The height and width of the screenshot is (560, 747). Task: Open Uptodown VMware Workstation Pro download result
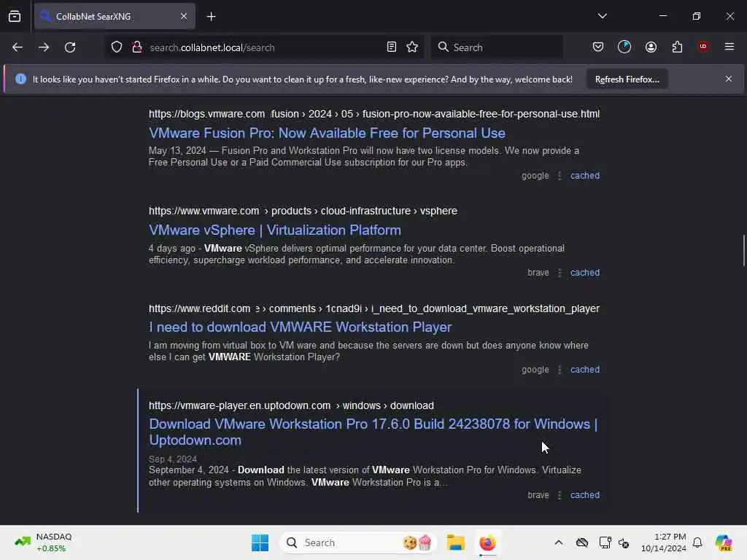tap(373, 432)
